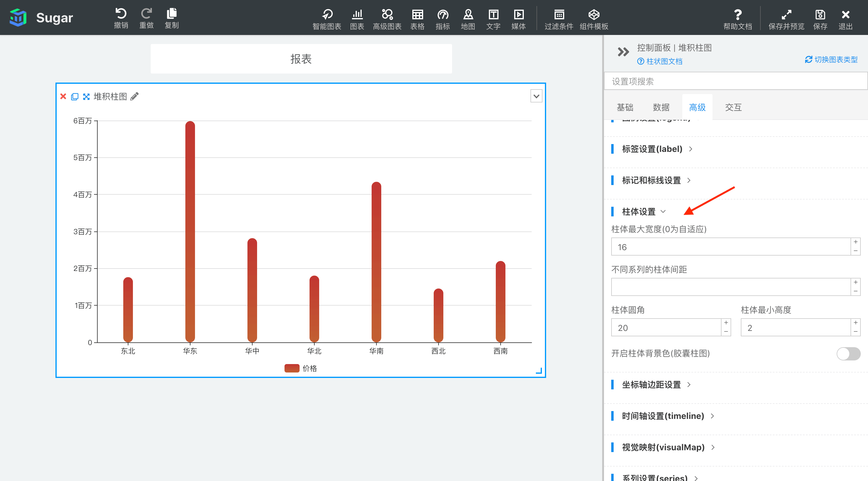Click the 价格 legend color swatch
The image size is (868, 481).
[291, 368]
